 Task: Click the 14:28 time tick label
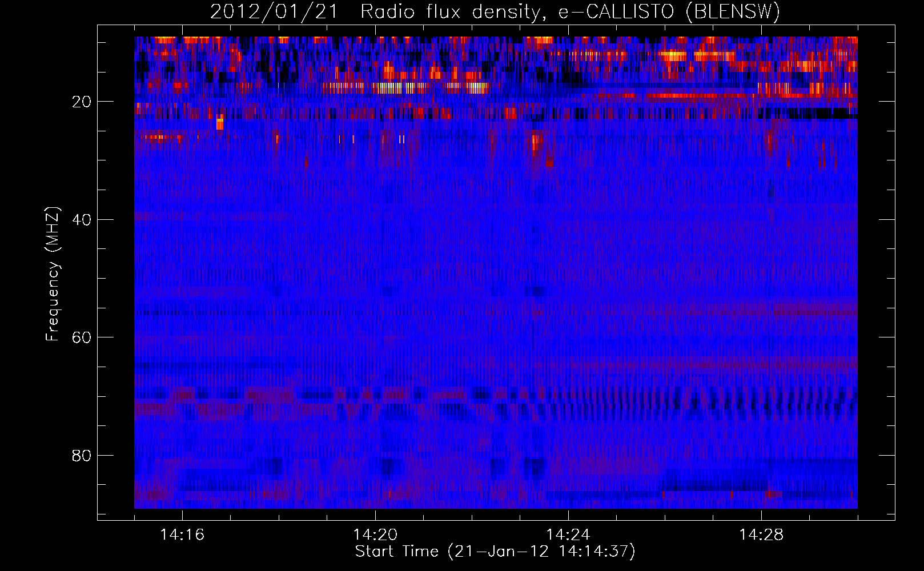coord(761,535)
